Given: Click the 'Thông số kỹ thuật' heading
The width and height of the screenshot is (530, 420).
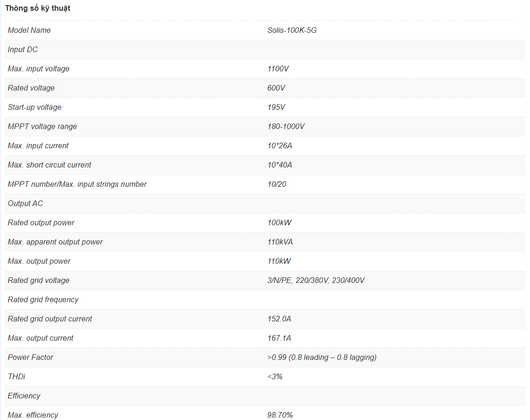Looking at the screenshot, I should coord(38,8).
